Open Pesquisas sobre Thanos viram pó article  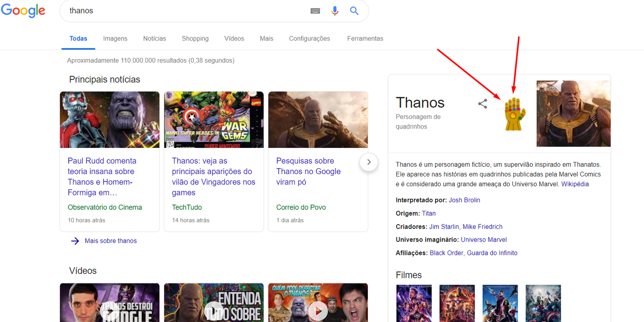click(308, 171)
